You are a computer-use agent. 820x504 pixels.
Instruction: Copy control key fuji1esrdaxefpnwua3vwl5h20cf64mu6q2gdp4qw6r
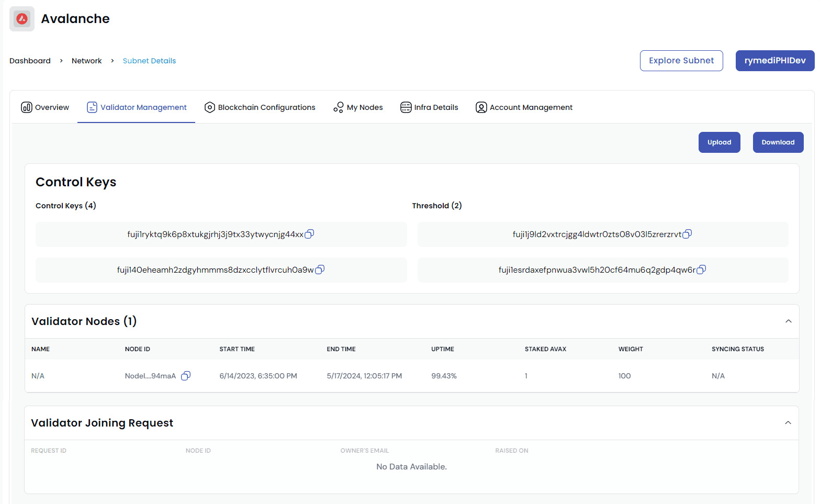701,270
